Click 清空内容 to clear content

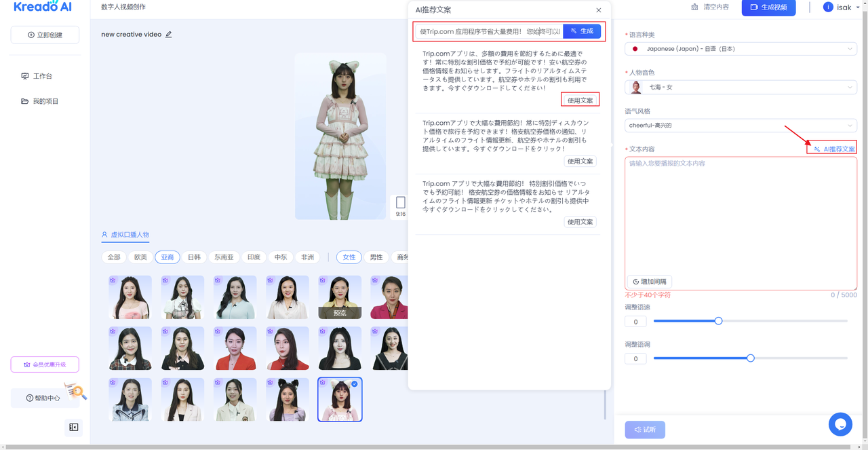(709, 7)
